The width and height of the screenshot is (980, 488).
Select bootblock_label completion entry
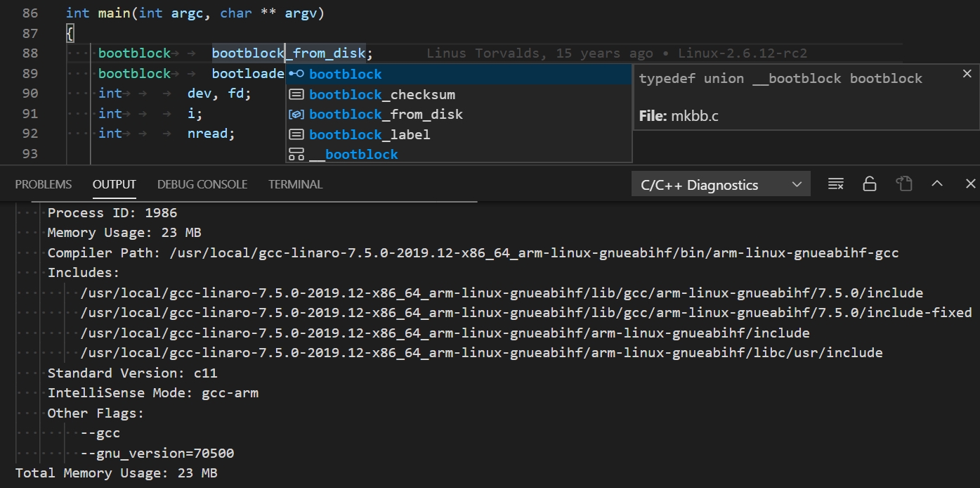[x=459, y=134]
